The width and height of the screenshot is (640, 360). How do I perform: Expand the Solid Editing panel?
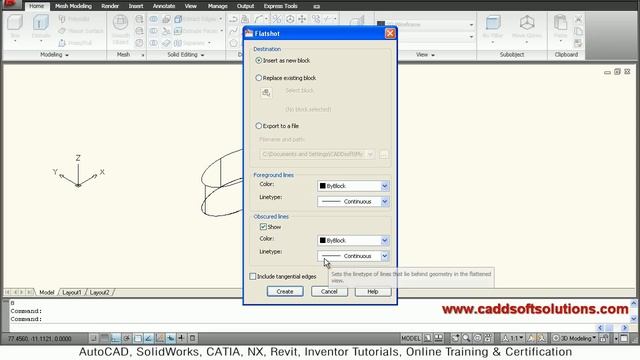(185, 55)
